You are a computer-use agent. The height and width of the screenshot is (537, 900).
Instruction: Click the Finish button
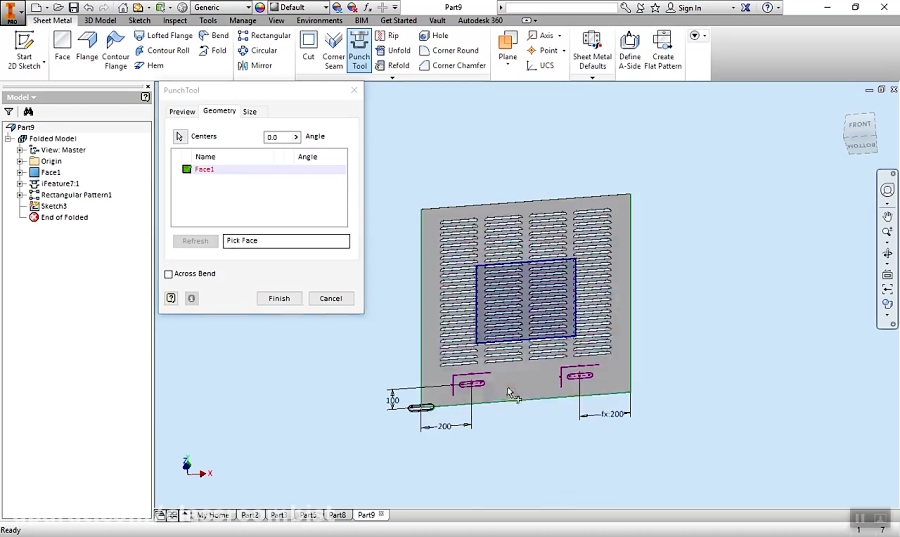279,298
